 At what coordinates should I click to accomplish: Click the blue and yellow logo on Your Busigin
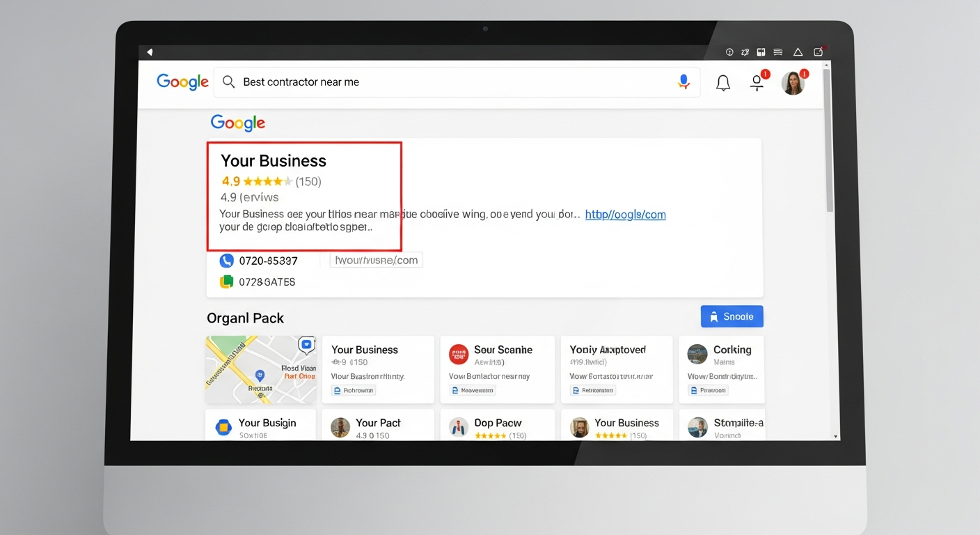pyautogui.click(x=223, y=428)
